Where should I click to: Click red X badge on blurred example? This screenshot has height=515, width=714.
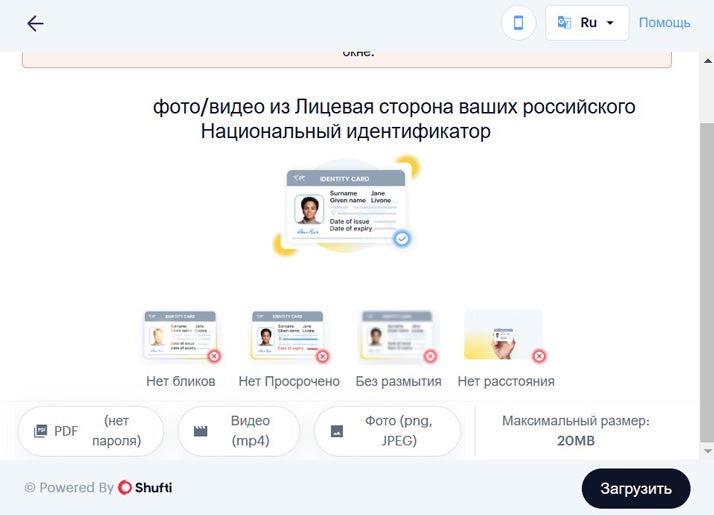coord(430,356)
